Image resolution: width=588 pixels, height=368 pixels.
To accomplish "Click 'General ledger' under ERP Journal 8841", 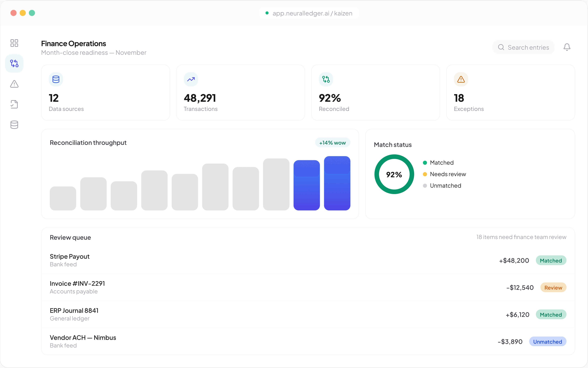I will (x=70, y=319).
